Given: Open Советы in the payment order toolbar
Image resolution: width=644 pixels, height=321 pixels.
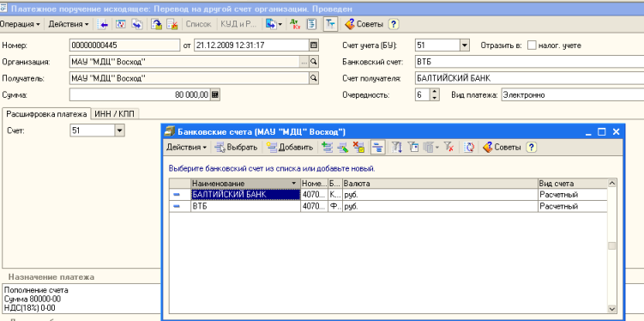Looking at the screenshot, I should (x=364, y=24).
